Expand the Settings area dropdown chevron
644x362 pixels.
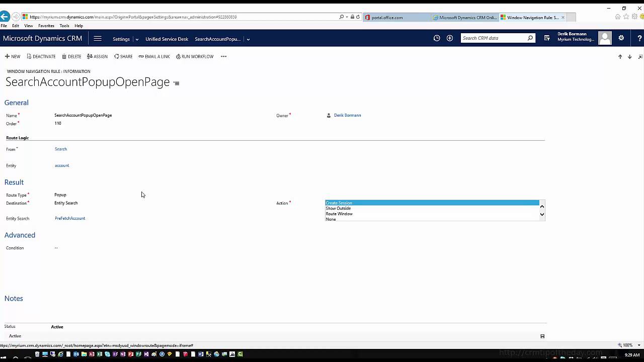tap(137, 39)
